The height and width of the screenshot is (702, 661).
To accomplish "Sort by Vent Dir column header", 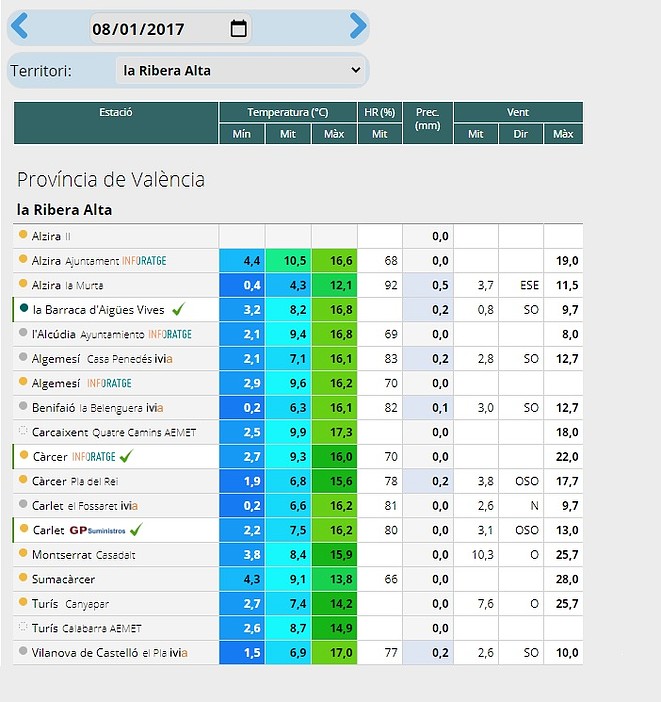I will coord(520,134).
